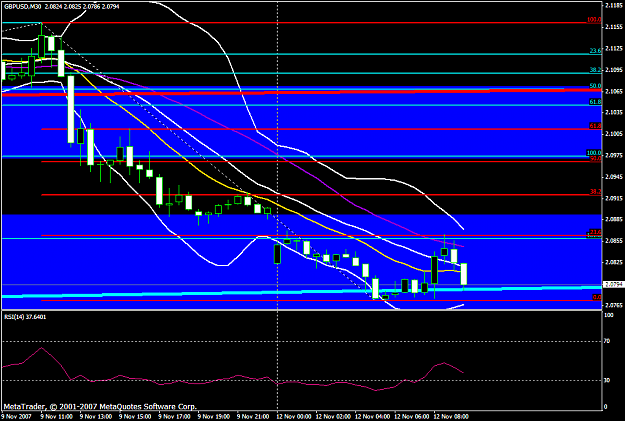Click price axis label 2.0975
The image size is (625, 421).
point(614,155)
